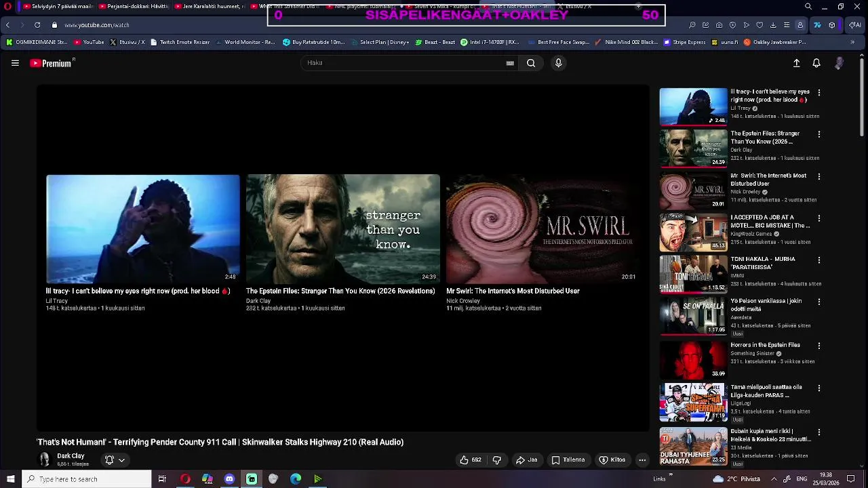Open options menu for Epstein Files sidebar video
868x488 pixels.
[x=819, y=134]
